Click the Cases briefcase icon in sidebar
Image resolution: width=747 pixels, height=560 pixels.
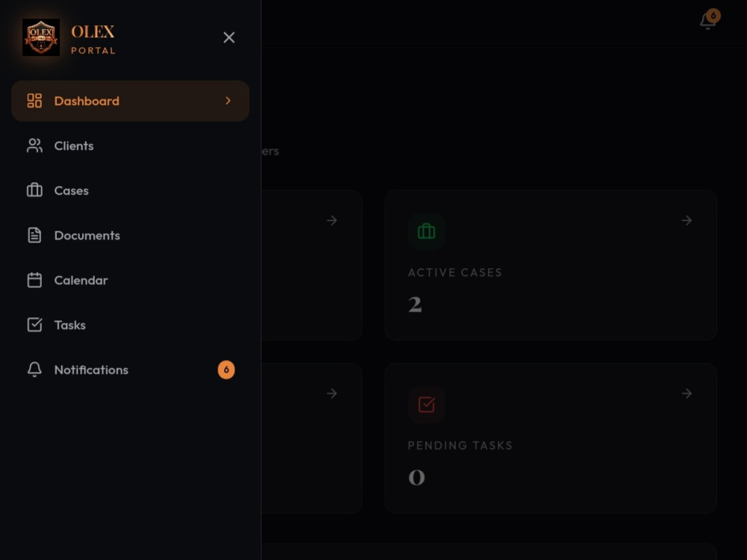[x=34, y=190]
